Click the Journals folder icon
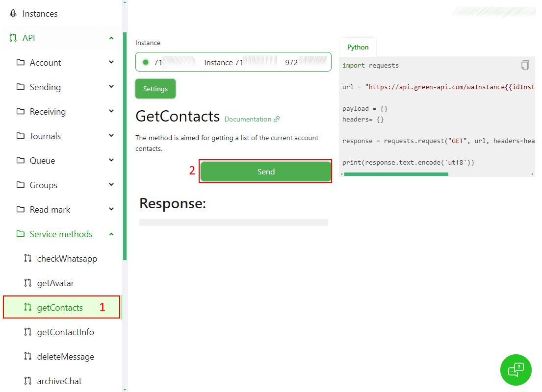 tap(21, 136)
